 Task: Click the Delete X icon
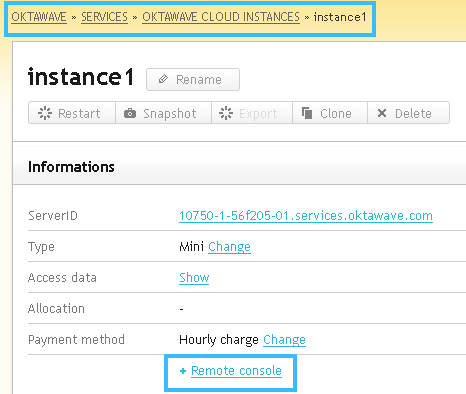382,113
